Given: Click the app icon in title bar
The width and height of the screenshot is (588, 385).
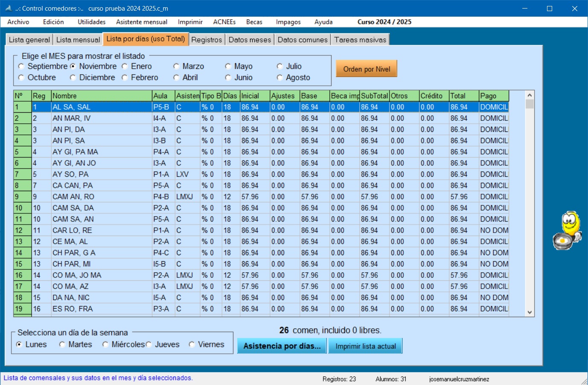Looking at the screenshot, I should click(x=8, y=8).
